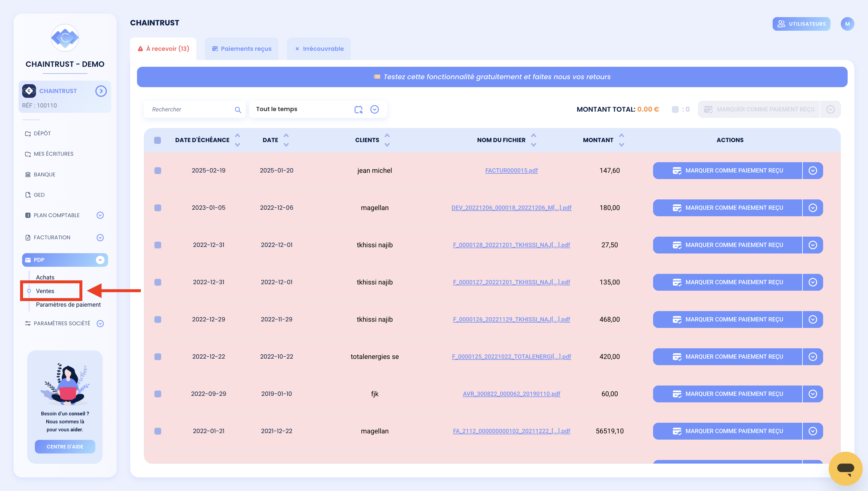Check the 27,50 invoice row checkbox
Viewport: 868px width, 491px height.
[157, 245]
